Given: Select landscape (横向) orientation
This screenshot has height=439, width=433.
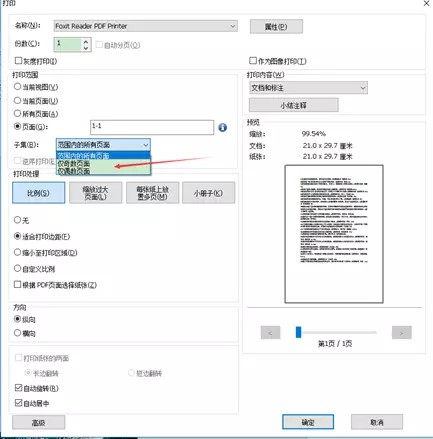Looking at the screenshot, I should pyautogui.click(x=17, y=333).
